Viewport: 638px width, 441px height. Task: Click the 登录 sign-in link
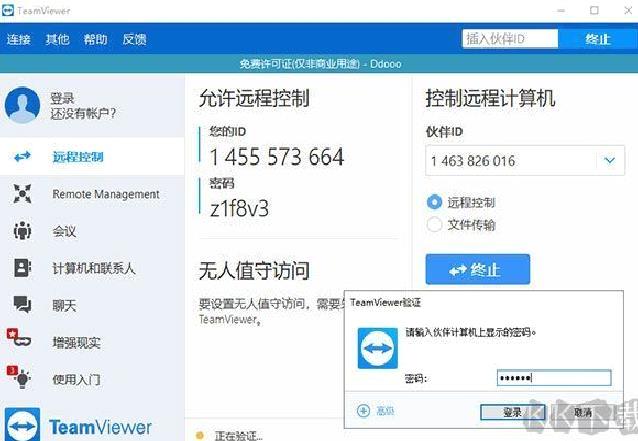click(x=62, y=98)
